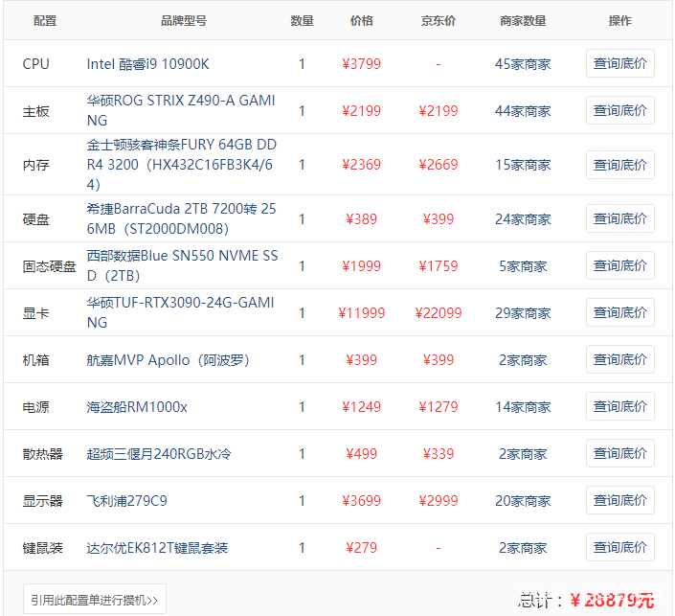The width and height of the screenshot is (675, 616).
Task: Click the 散热器 category label
Action: tap(43, 454)
